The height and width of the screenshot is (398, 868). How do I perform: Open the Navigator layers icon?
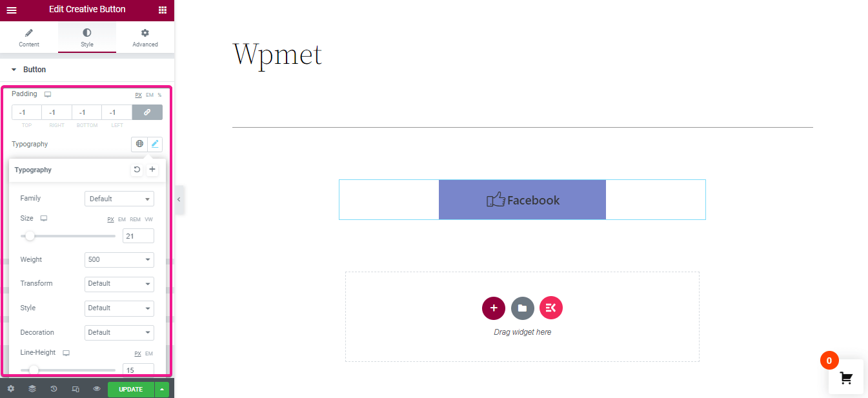pos(32,389)
